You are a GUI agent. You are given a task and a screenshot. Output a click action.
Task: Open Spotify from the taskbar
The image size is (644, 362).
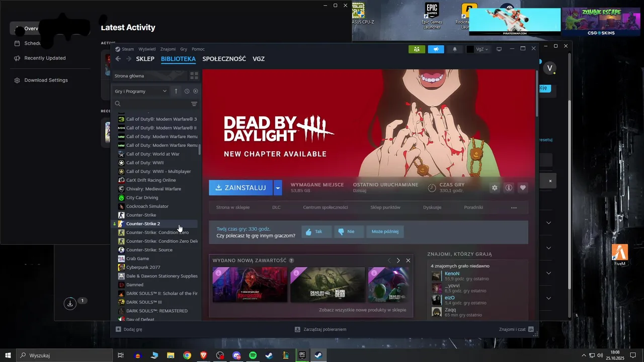[253, 355]
